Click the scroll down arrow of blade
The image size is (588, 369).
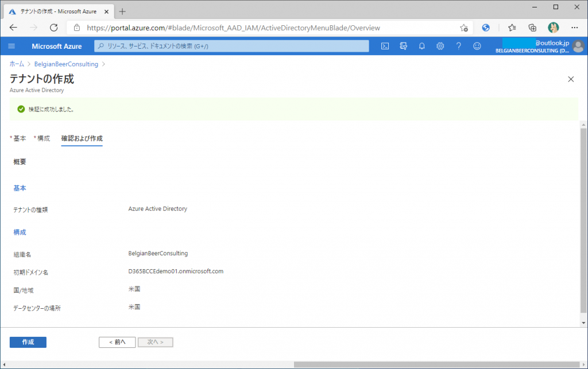[x=583, y=323]
